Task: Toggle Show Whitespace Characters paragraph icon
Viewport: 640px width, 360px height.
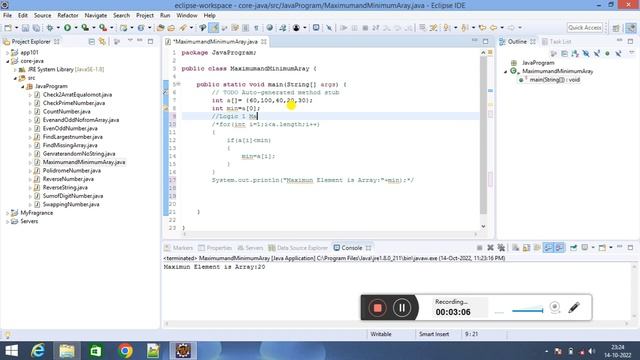Action: click(x=256, y=28)
